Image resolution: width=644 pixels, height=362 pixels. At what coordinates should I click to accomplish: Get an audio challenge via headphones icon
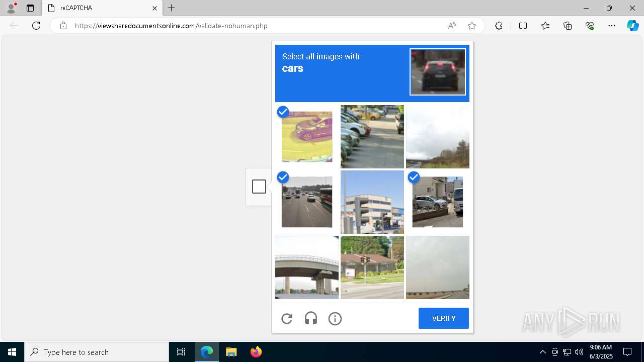tap(311, 318)
